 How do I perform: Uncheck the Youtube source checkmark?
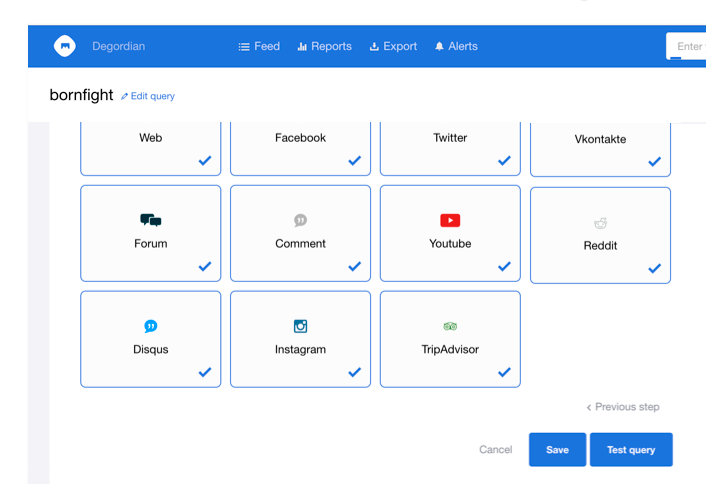[x=504, y=266]
